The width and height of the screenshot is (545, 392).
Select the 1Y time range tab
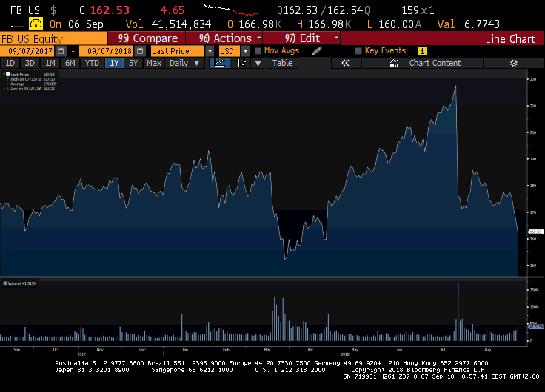[x=114, y=63]
